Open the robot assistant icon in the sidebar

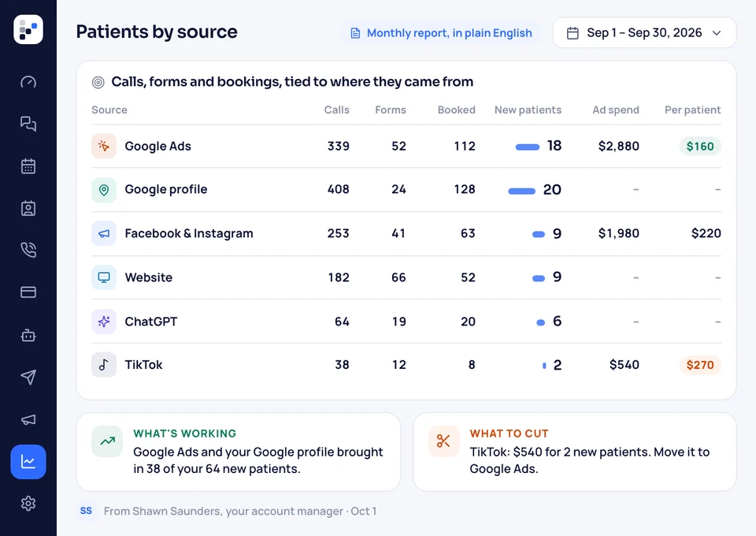tap(28, 335)
